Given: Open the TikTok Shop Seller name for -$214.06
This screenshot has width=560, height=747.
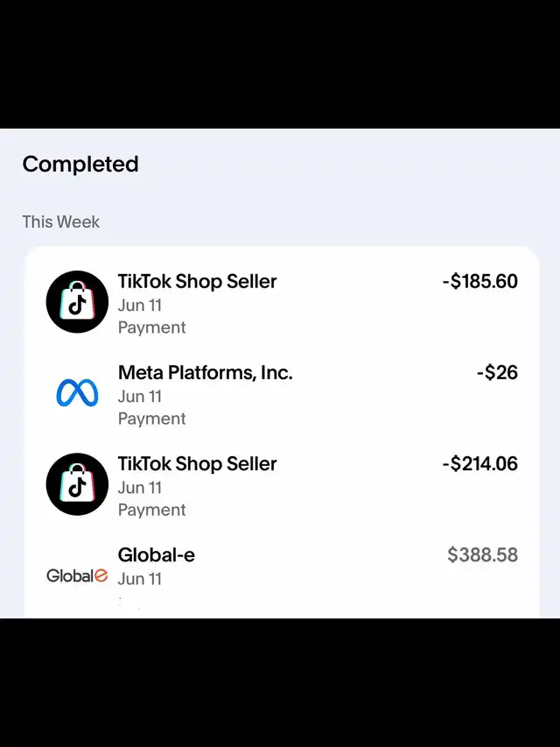Looking at the screenshot, I should [x=197, y=463].
